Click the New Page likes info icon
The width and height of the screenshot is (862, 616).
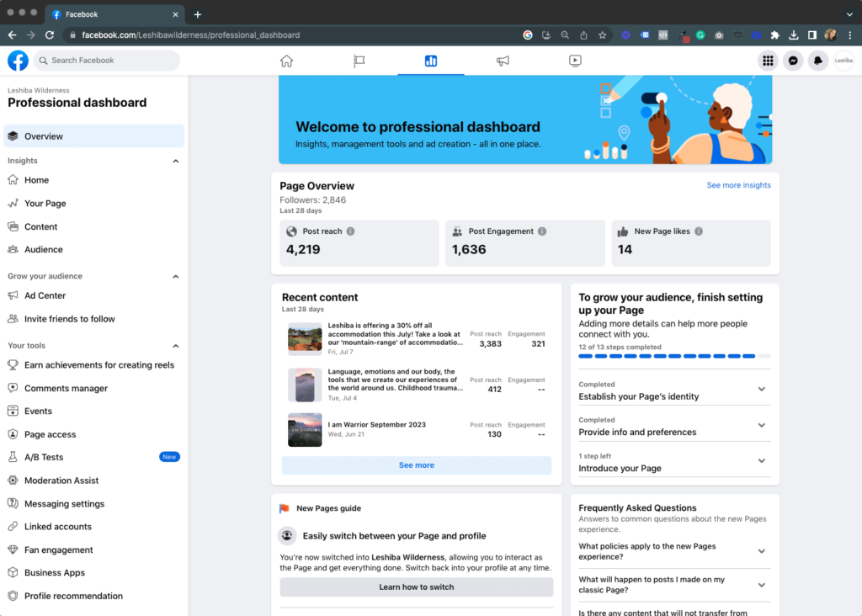point(699,231)
